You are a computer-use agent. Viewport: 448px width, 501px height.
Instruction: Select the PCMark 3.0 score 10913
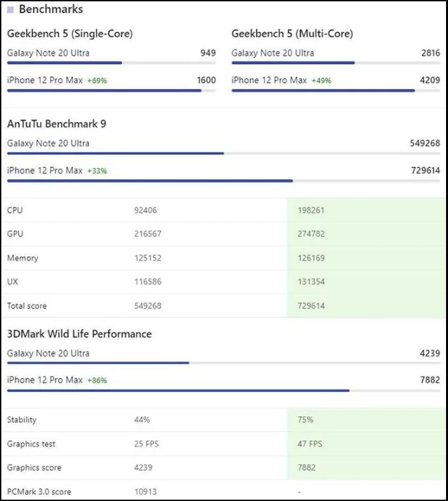tap(146, 492)
